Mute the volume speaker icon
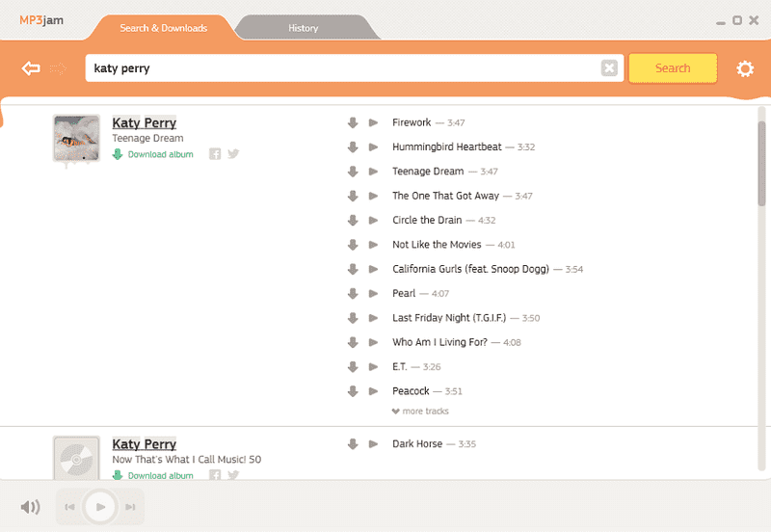 point(31,507)
